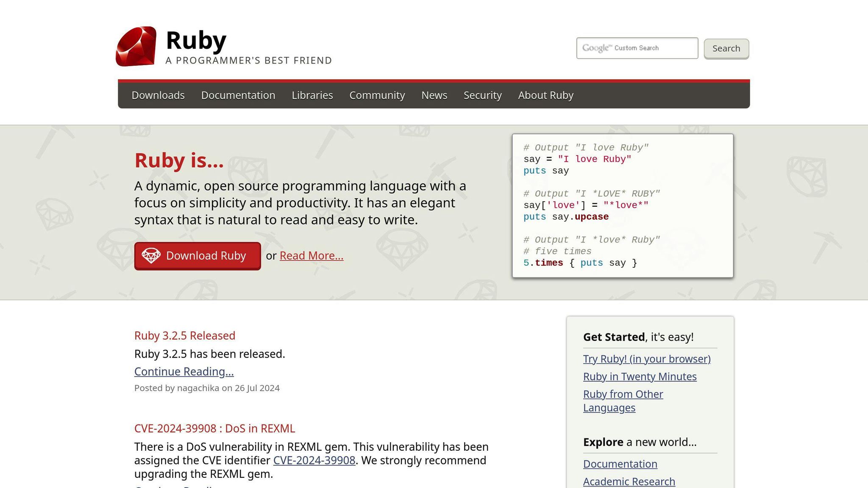Open the Ruby 3.2.5 Released headline
868x488 pixels.
(185, 335)
